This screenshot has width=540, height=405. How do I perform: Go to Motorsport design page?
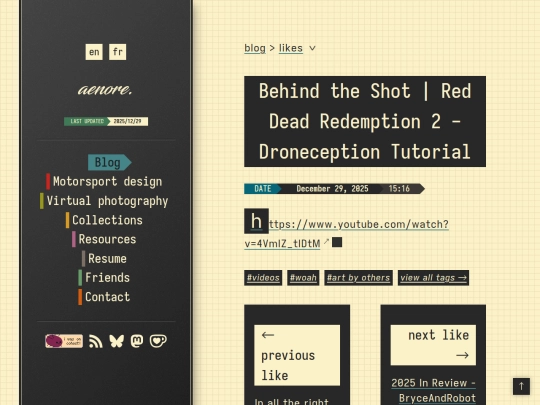click(104, 181)
